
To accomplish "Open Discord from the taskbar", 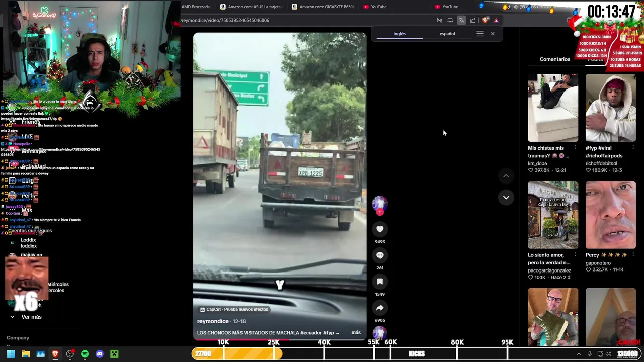I will [x=100, y=354].
